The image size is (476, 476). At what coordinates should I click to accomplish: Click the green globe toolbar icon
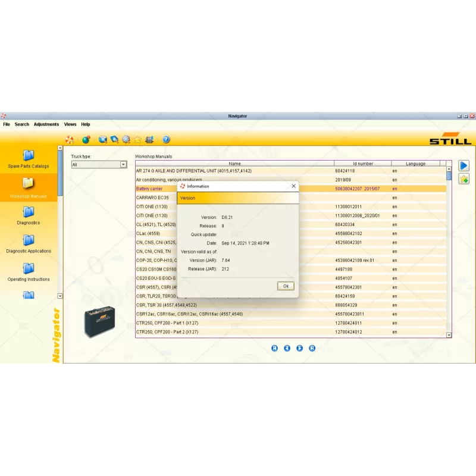pos(86,139)
